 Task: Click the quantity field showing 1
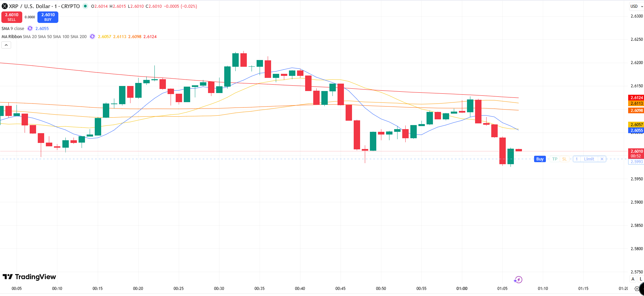pos(577,159)
